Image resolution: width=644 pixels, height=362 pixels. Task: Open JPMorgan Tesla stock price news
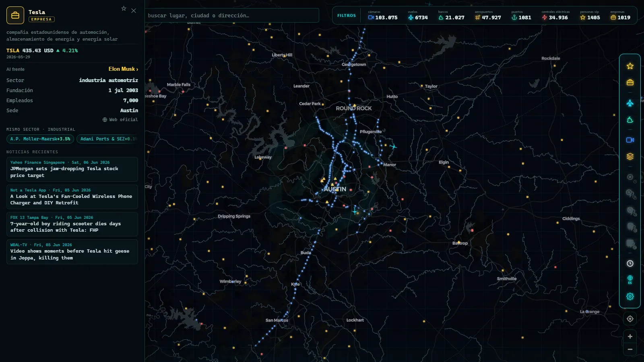(x=72, y=169)
